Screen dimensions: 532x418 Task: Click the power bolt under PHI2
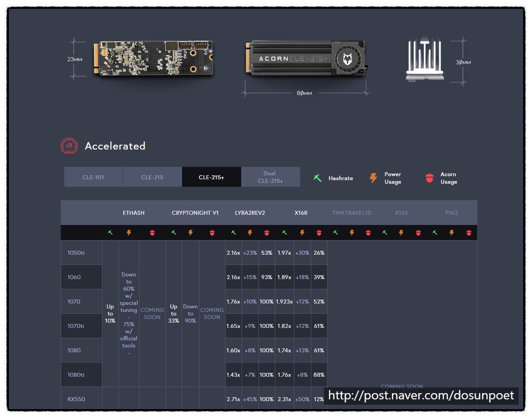(x=452, y=233)
